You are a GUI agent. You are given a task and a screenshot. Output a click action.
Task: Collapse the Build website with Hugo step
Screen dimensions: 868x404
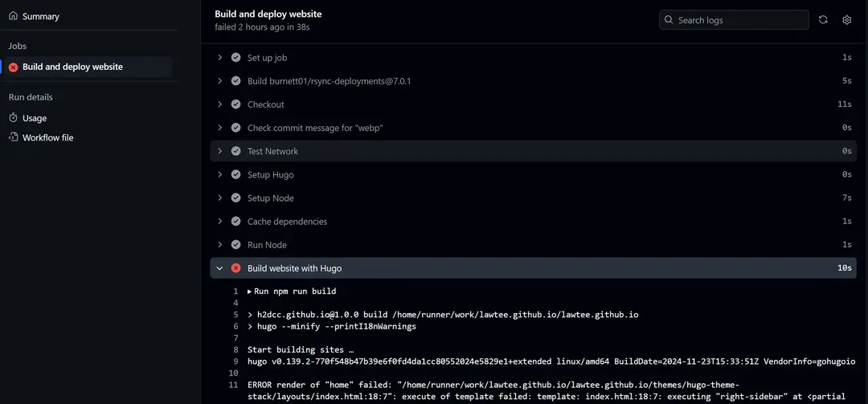[220, 268]
